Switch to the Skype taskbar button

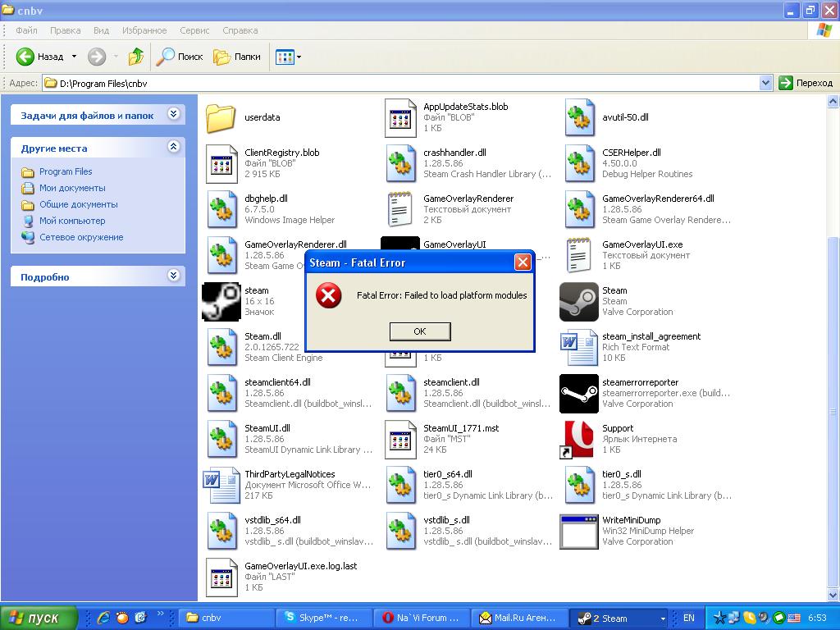(x=324, y=618)
